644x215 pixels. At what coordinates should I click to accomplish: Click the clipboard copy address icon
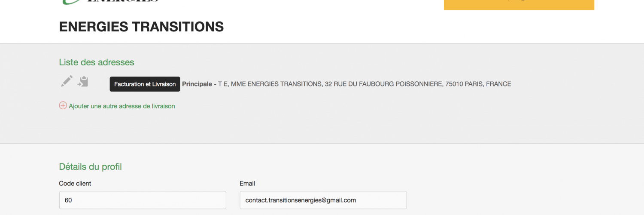click(x=83, y=81)
